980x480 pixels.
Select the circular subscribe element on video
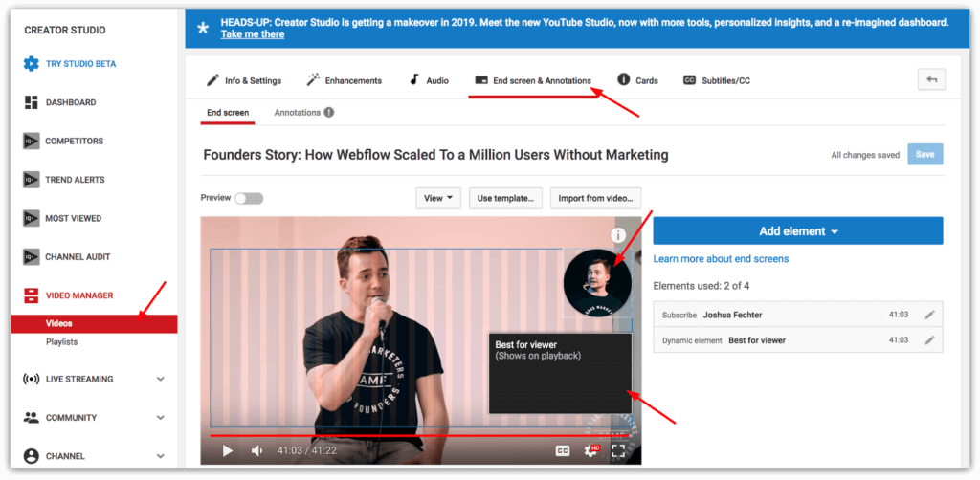pyautogui.click(x=597, y=283)
